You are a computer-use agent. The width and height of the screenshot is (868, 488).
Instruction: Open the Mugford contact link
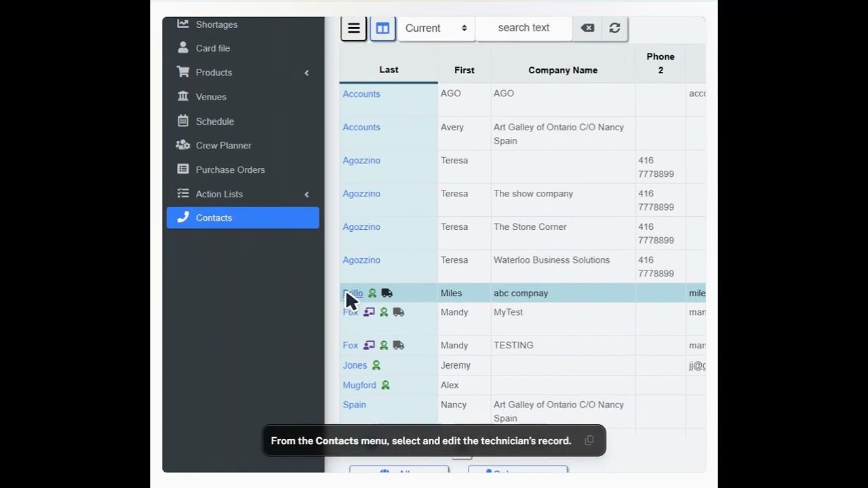[359, 385]
